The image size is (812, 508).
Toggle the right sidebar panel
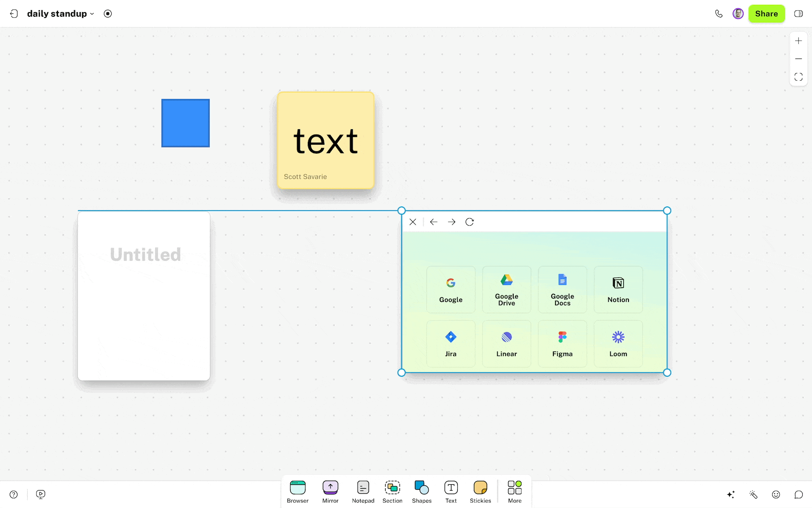tap(798, 14)
